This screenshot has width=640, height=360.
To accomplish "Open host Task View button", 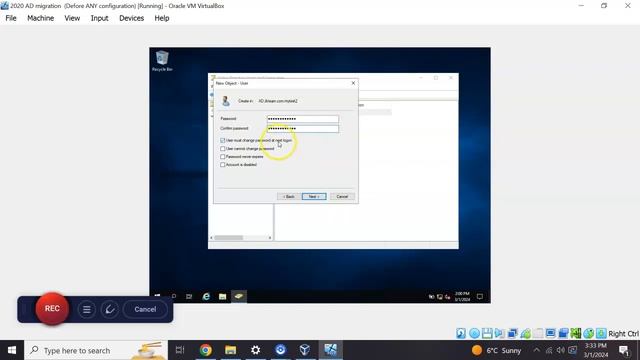I will tap(180, 350).
